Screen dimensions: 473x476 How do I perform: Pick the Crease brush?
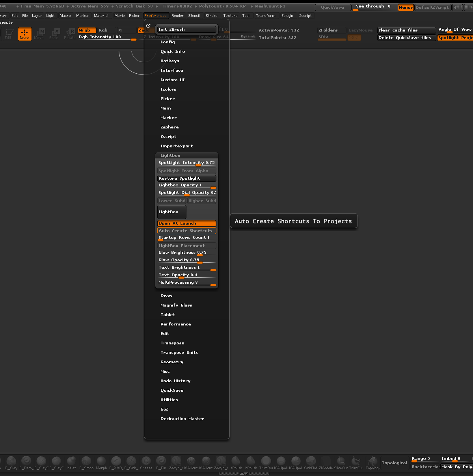[x=146, y=463]
